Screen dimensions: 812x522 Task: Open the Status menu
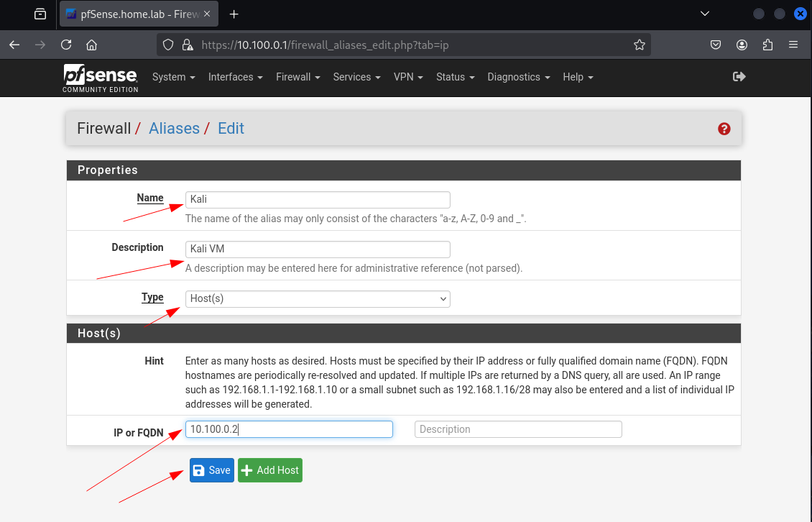point(455,77)
